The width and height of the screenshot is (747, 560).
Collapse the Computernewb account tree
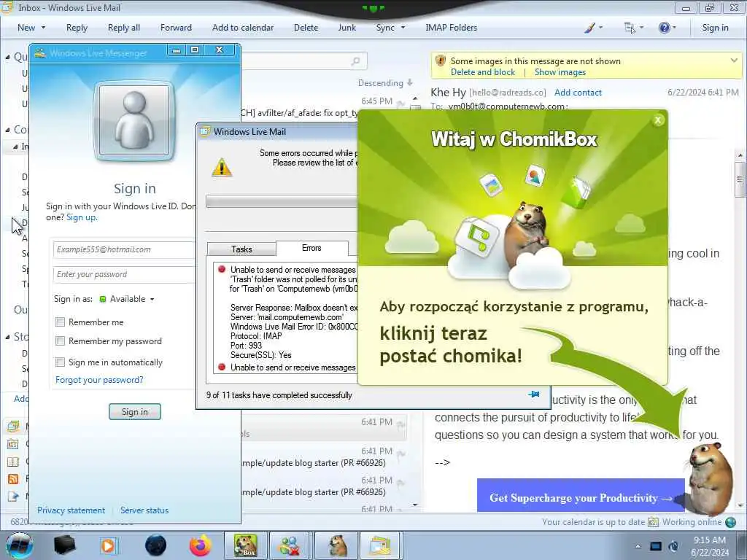pos(7,130)
